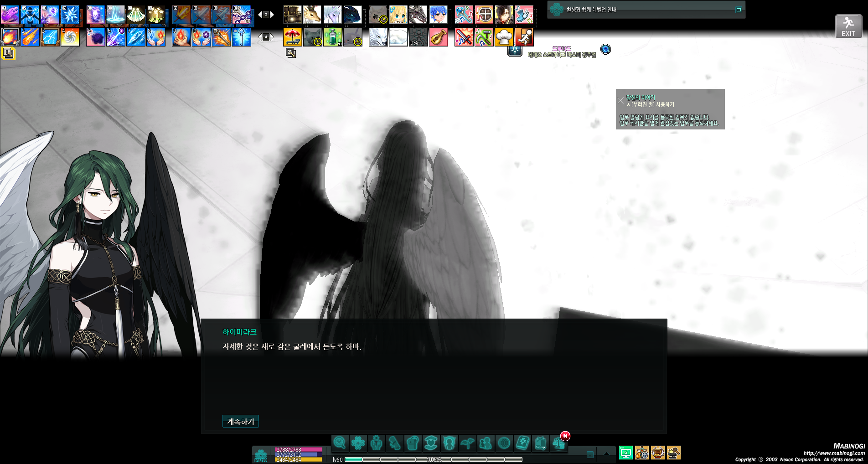This screenshot has height=464, width=868.
Task: Click the yellow stamina bar 2484/2484
Action: tap(299, 459)
